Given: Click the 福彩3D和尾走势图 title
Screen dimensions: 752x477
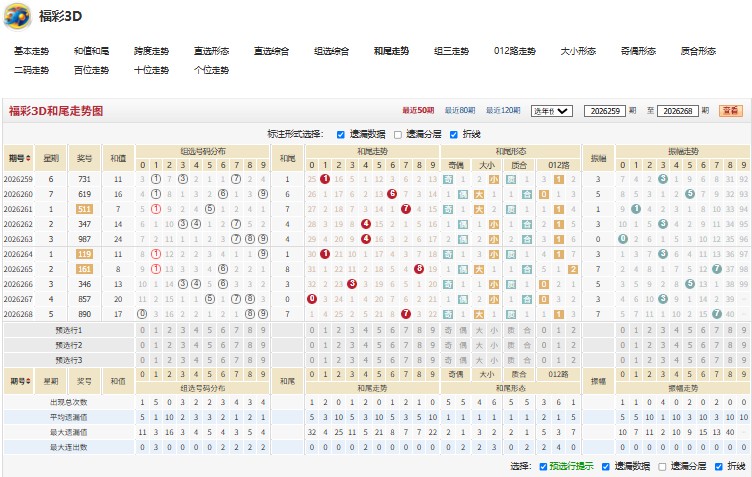Looking at the screenshot, I should click(56, 111).
